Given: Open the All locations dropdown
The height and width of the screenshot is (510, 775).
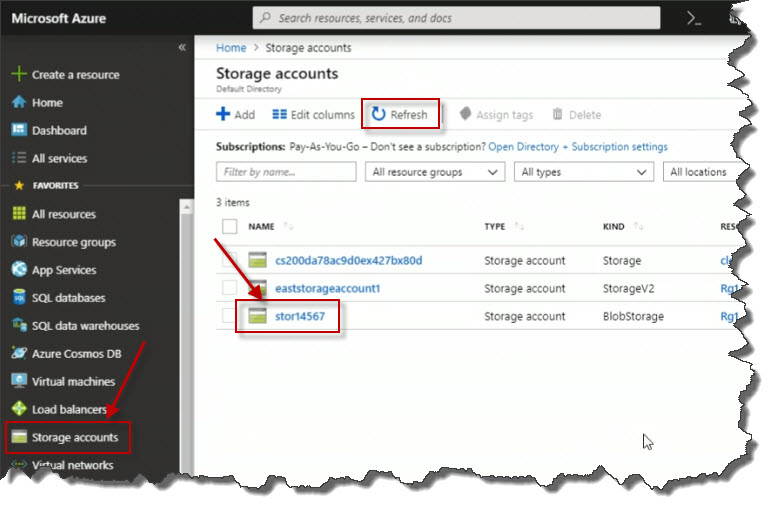Looking at the screenshot, I should pyautogui.click(x=701, y=172).
